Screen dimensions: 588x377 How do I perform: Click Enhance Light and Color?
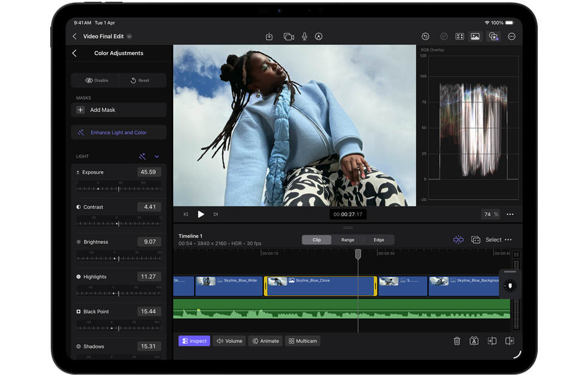pos(119,133)
